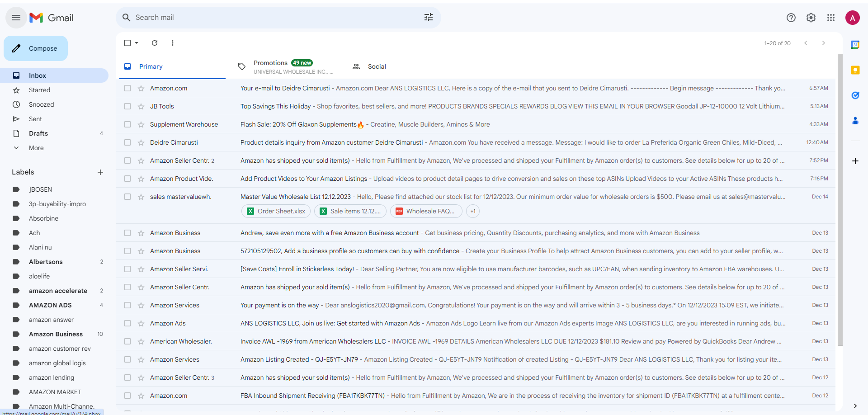Open the FBA Inbound Shipment Receiving email
Viewport: 868px width, 415px height.
[476, 396]
